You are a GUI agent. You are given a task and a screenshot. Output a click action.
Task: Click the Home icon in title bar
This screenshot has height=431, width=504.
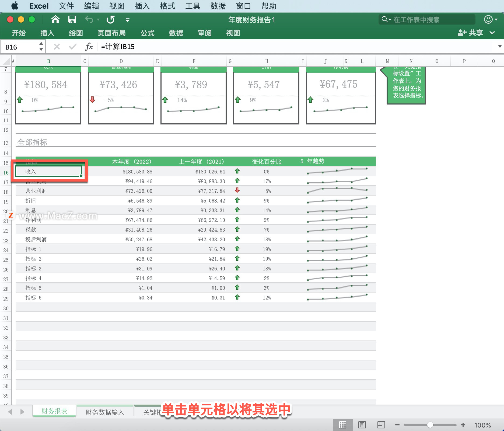point(55,19)
